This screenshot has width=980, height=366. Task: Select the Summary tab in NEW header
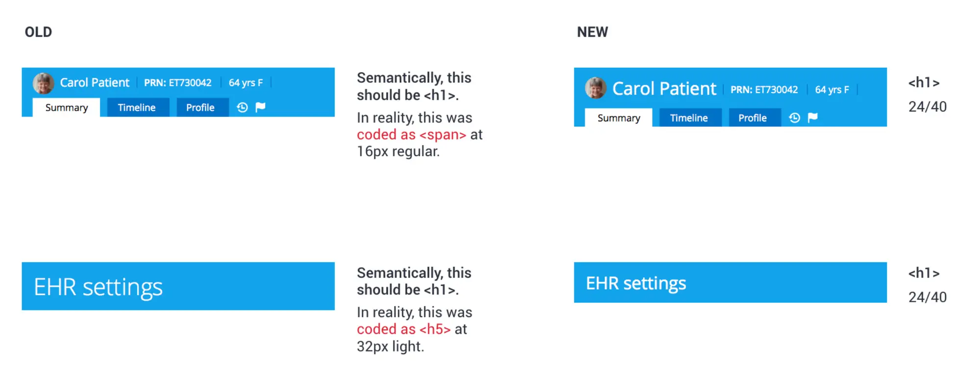coord(618,118)
